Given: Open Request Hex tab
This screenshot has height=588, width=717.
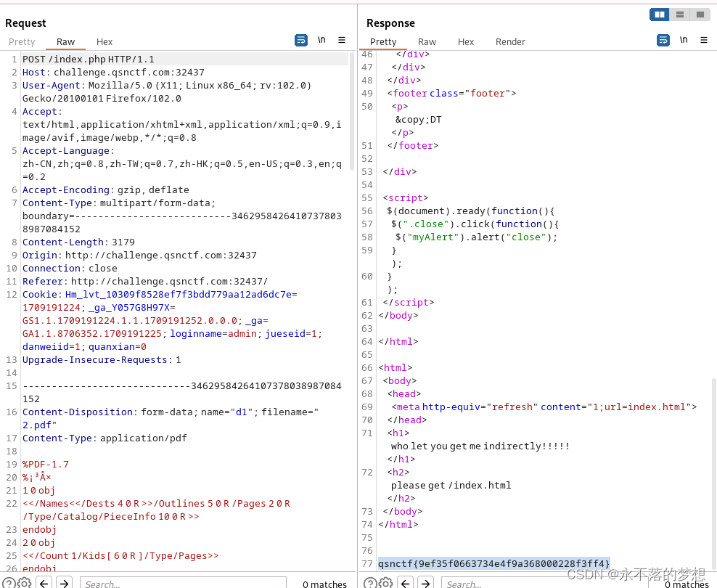Looking at the screenshot, I should [105, 41].
